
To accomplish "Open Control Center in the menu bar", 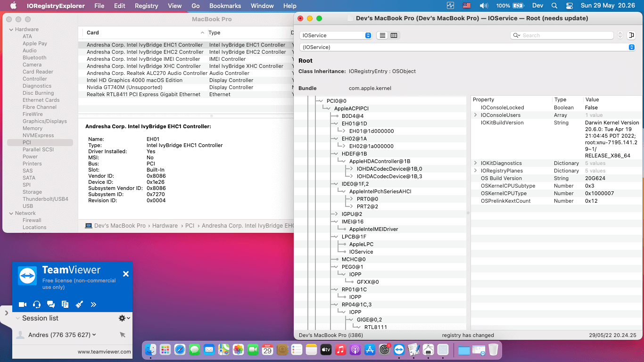I will point(569,6).
